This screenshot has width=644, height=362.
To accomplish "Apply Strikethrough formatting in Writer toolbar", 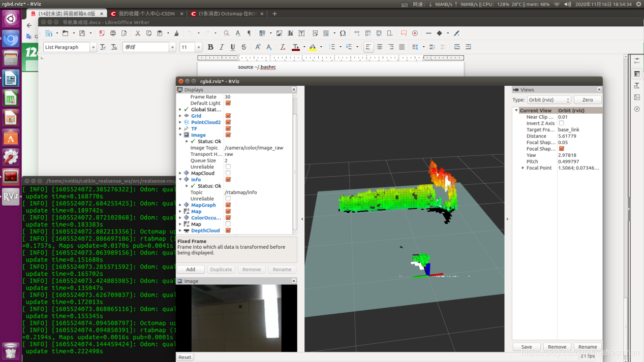I will 244,47.
